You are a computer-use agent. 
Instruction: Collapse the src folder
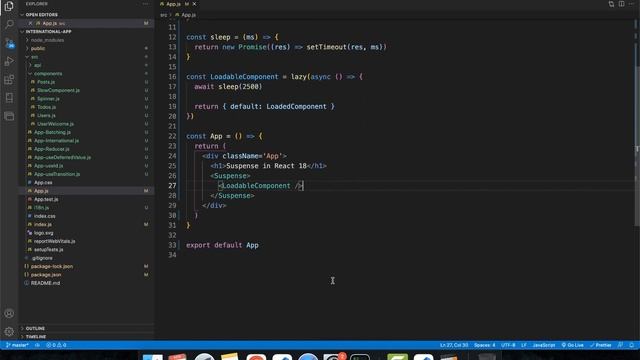[34, 57]
